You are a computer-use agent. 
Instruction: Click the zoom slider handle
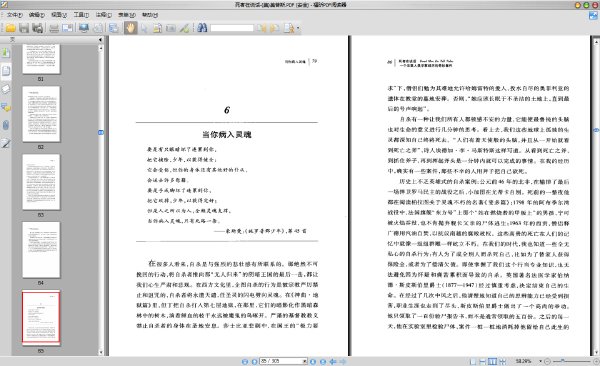coord(562,361)
